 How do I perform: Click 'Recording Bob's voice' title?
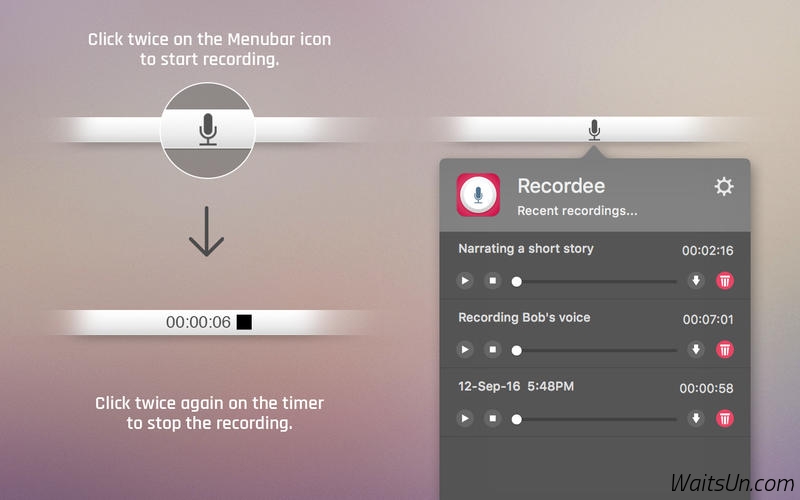[524, 317]
